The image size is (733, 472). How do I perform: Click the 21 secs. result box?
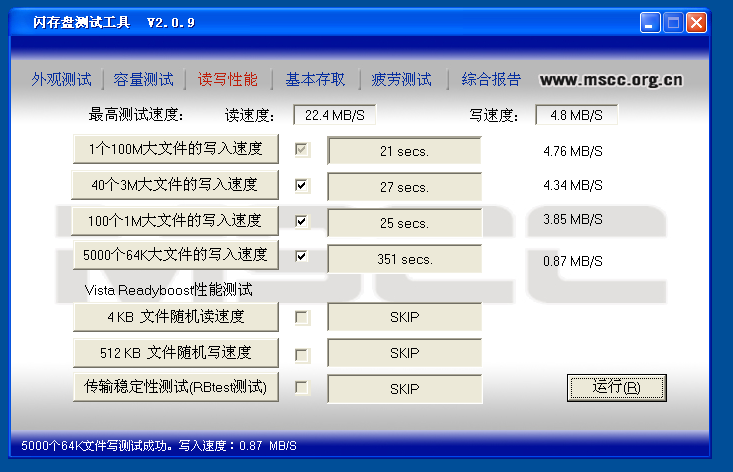coord(404,151)
